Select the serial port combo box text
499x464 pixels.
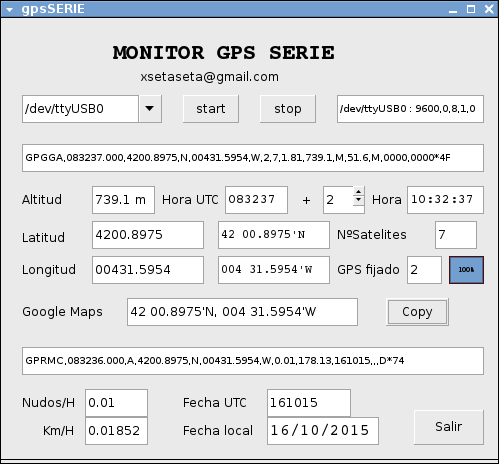pyautogui.click(x=80, y=109)
